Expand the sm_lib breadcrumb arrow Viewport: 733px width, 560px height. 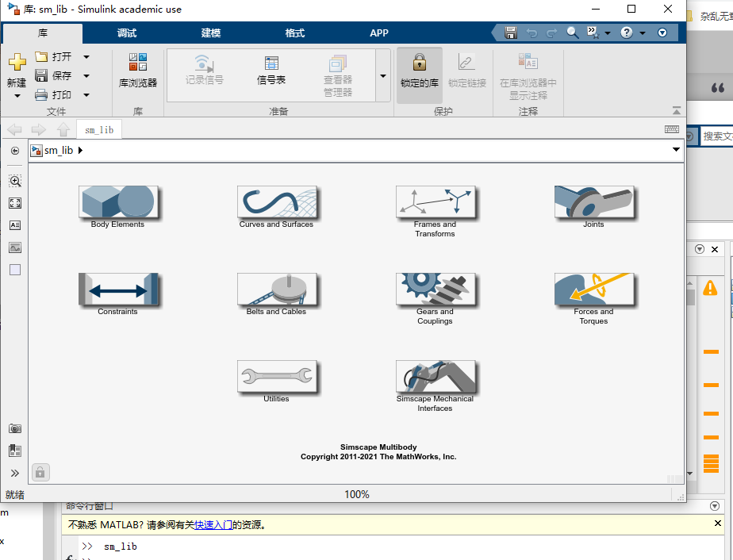pyautogui.click(x=80, y=151)
